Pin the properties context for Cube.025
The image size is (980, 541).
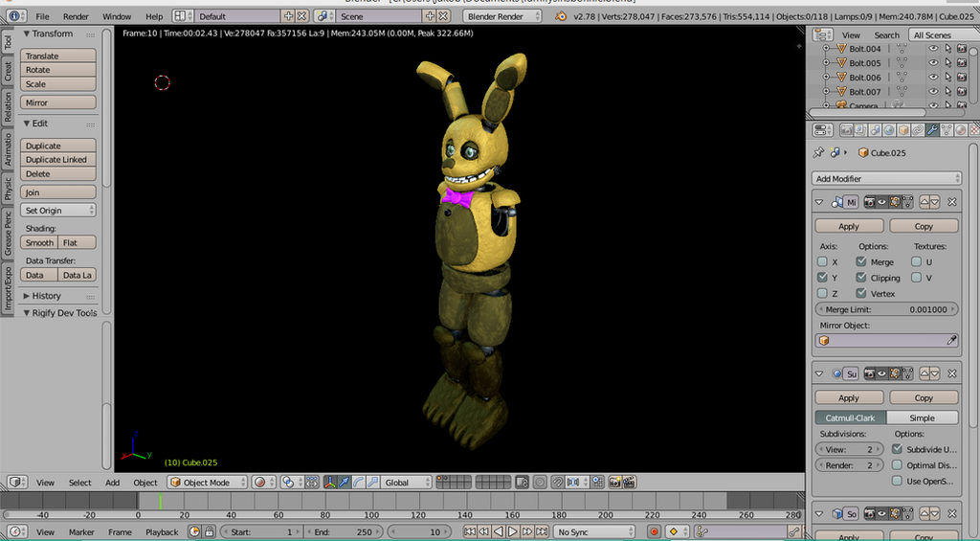pyautogui.click(x=818, y=152)
